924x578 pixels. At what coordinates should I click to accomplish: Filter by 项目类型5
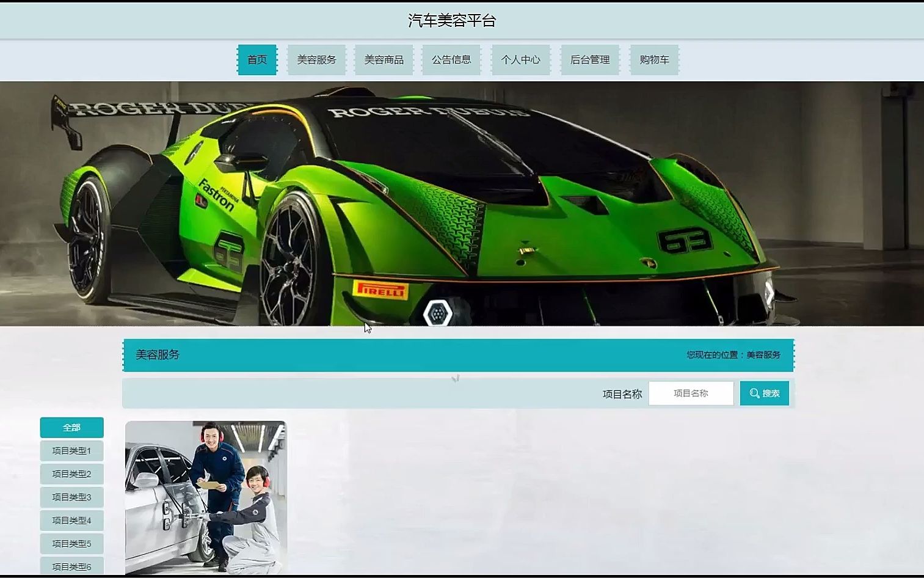tap(71, 544)
